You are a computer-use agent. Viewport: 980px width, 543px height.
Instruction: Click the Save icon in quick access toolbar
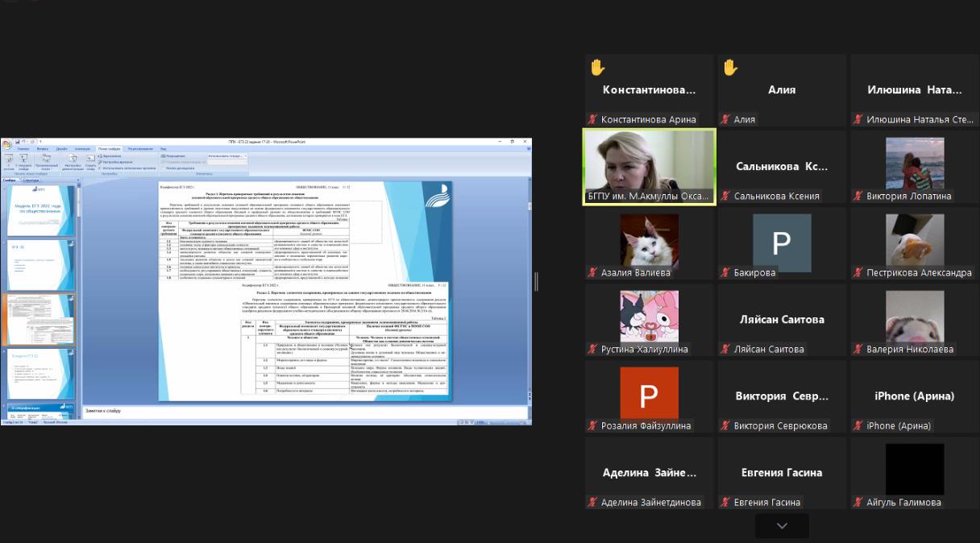point(17,142)
